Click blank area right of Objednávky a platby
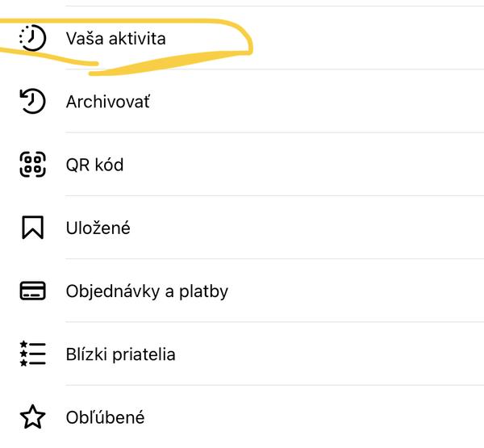This screenshot has height=448, width=484. (363, 291)
